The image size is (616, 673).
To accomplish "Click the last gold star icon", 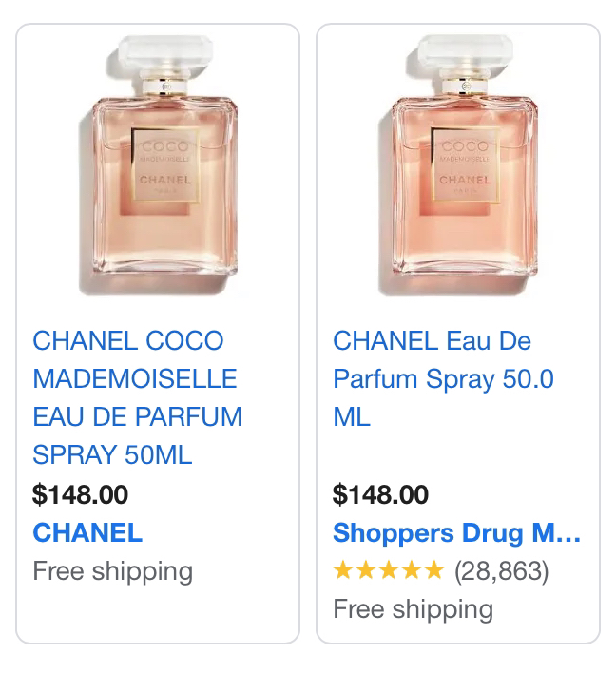I will click(434, 570).
